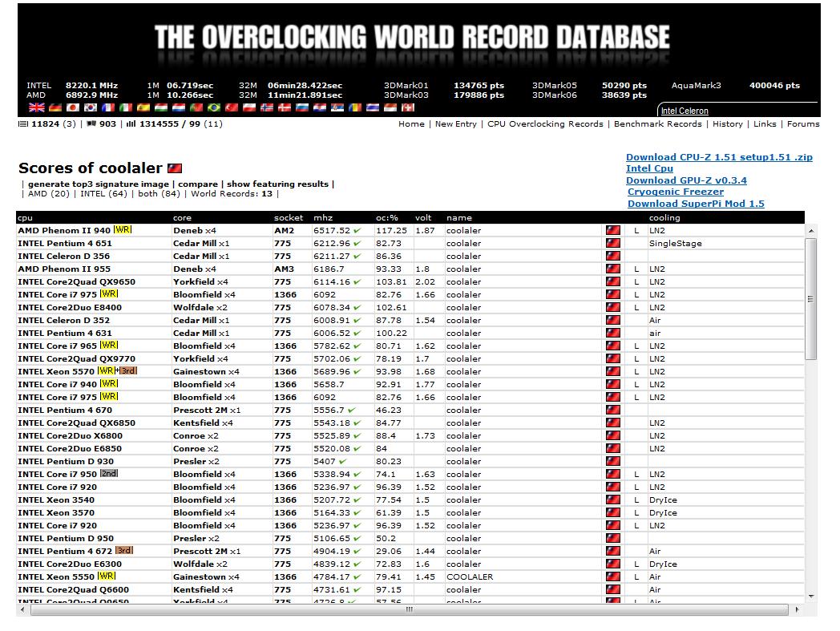840x631 pixels.
Task: Click the 2nd badge on Core i7 950
Action: [x=109, y=473]
